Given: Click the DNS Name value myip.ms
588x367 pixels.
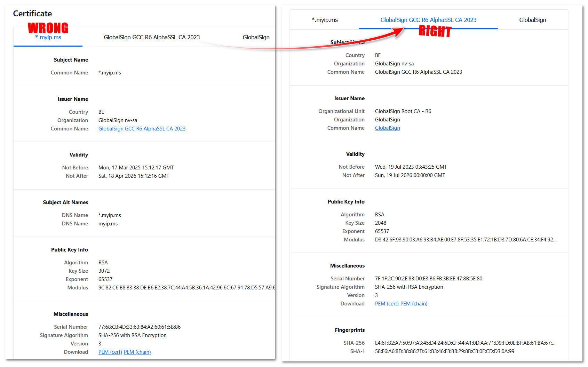Looking at the screenshot, I should pos(108,224).
